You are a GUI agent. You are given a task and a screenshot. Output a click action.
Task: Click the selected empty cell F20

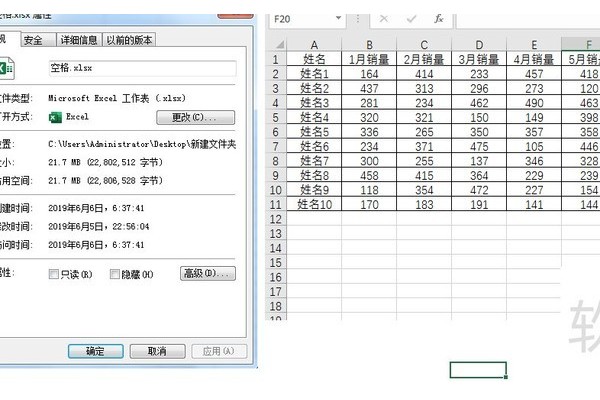478,370
